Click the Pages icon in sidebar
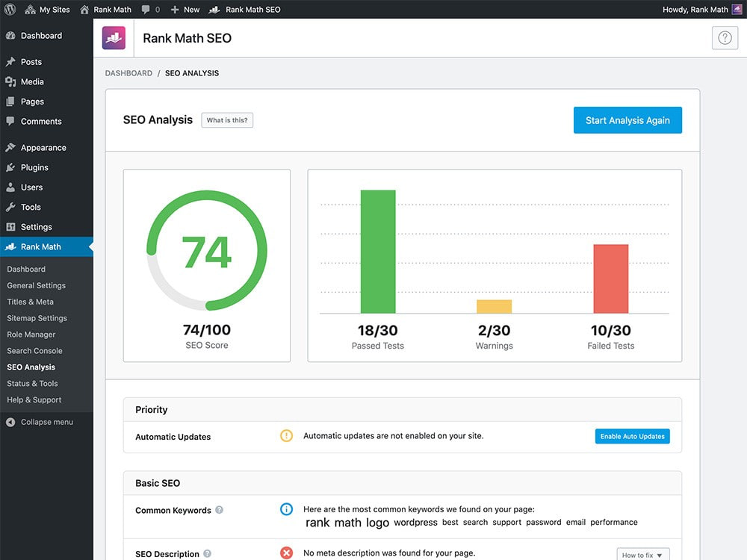 [x=10, y=102]
